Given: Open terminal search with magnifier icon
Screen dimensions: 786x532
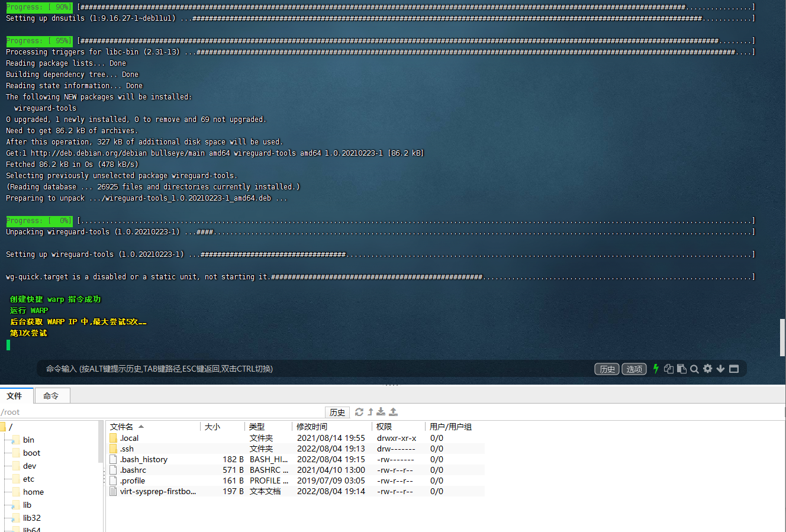Looking at the screenshot, I should coord(694,369).
